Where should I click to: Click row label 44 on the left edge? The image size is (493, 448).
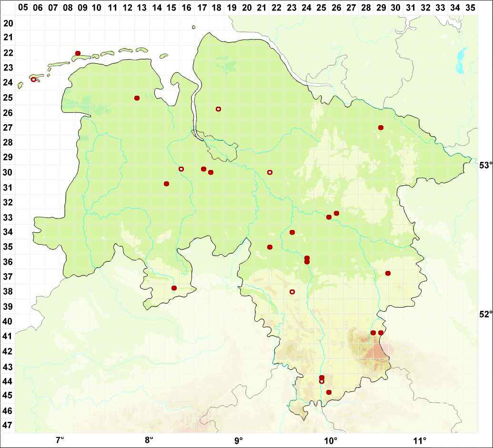click(x=9, y=381)
